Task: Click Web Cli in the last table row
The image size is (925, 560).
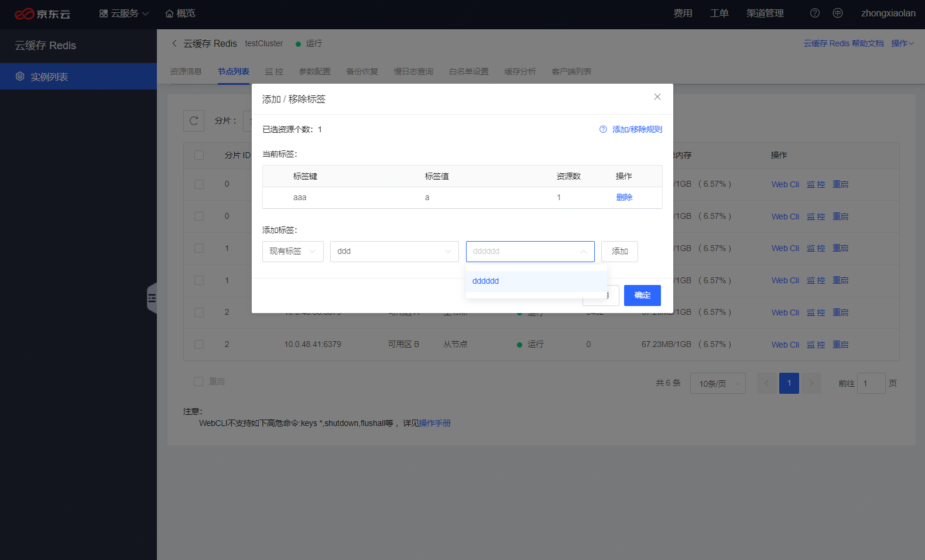Action: [x=785, y=345]
